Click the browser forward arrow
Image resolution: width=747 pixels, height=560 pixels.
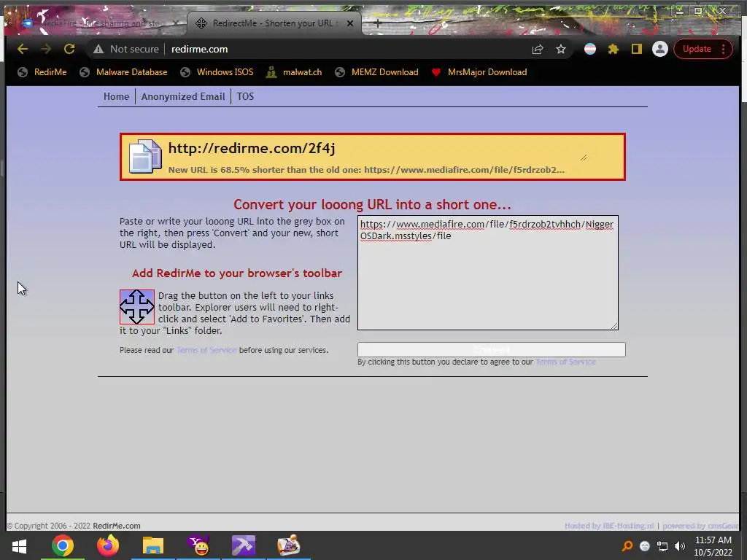pos(46,49)
